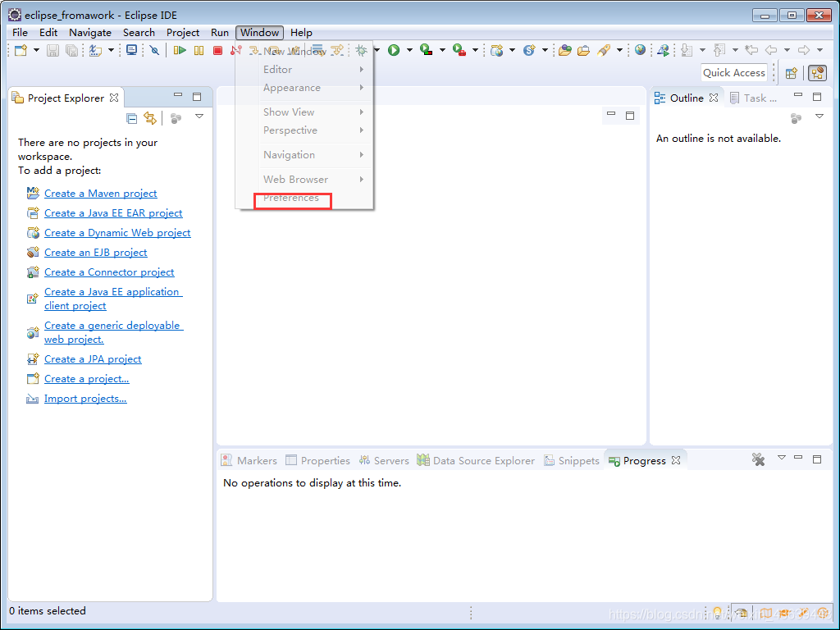The image size is (840, 630).
Task: Click the New wizard toolbar icon
Action: tap(21, 50)
